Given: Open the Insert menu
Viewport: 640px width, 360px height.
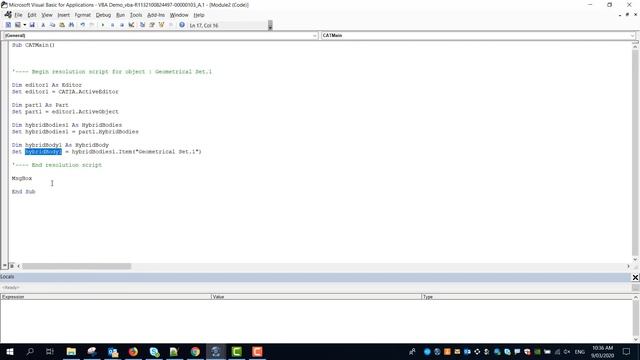Looking at the screenshot, I should point(63,15).
